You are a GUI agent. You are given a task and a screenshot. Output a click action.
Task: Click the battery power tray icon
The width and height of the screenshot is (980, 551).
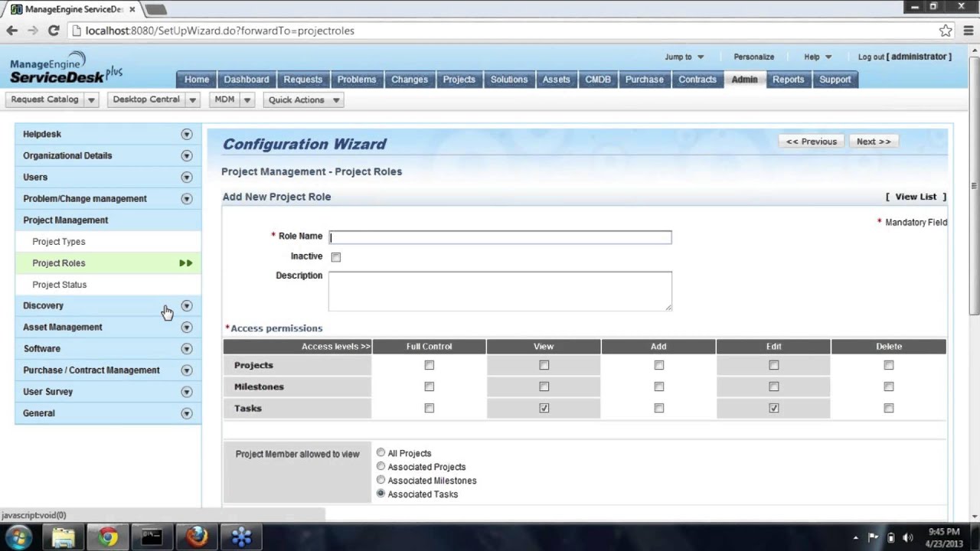pyautogui.click(x=890, y=537)
